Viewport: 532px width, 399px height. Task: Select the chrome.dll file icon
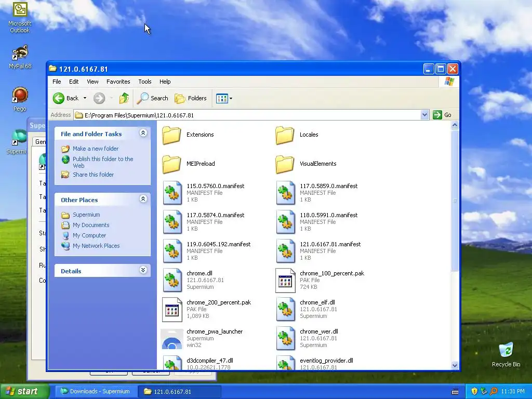pyautogui.click(x=172, y=280)
